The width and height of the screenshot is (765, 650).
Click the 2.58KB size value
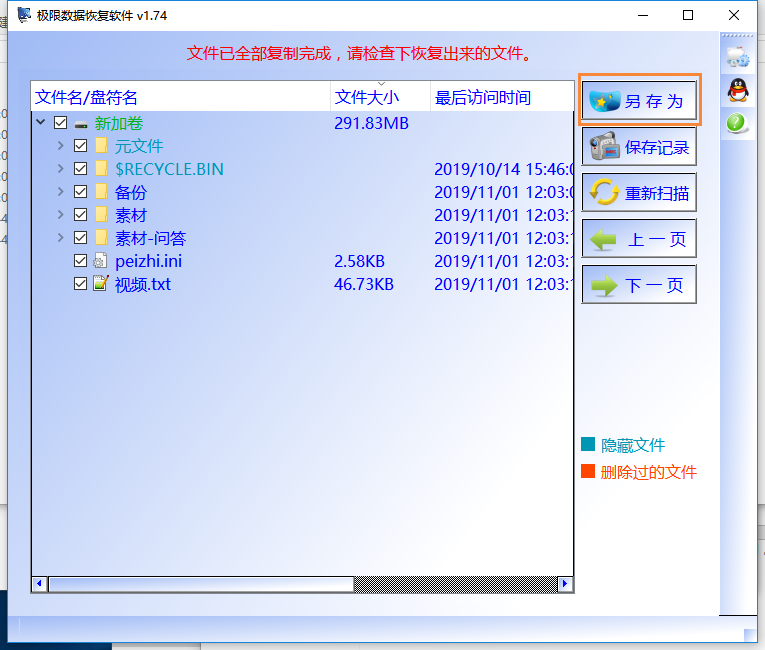tap(359, 261)
